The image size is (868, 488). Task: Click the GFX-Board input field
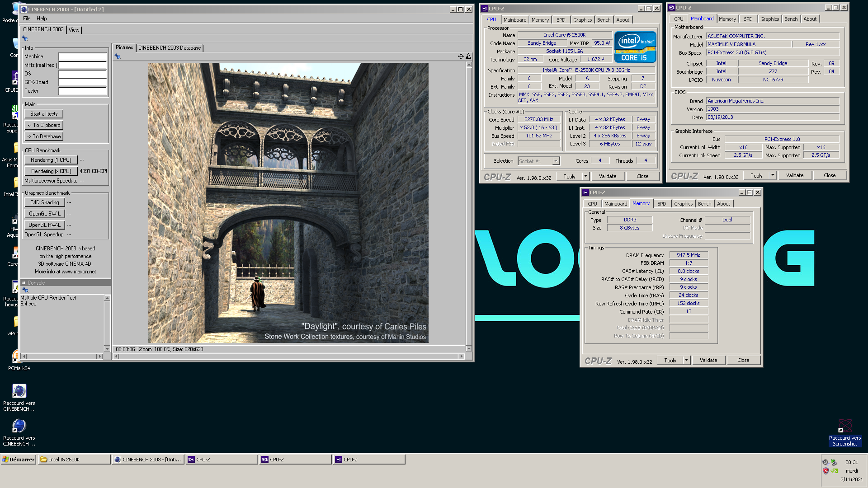[82, 82]
